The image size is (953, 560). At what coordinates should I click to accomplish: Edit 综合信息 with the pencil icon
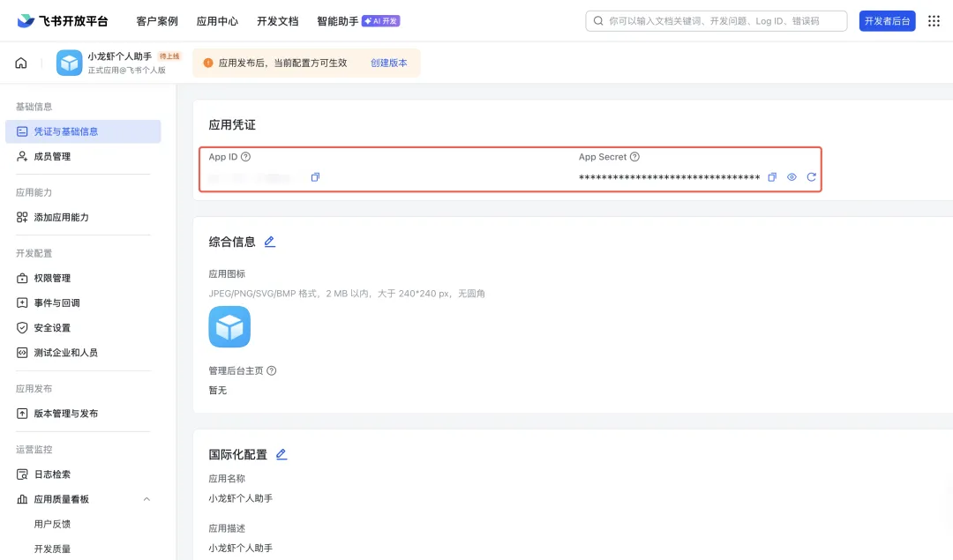pos(270,242)
